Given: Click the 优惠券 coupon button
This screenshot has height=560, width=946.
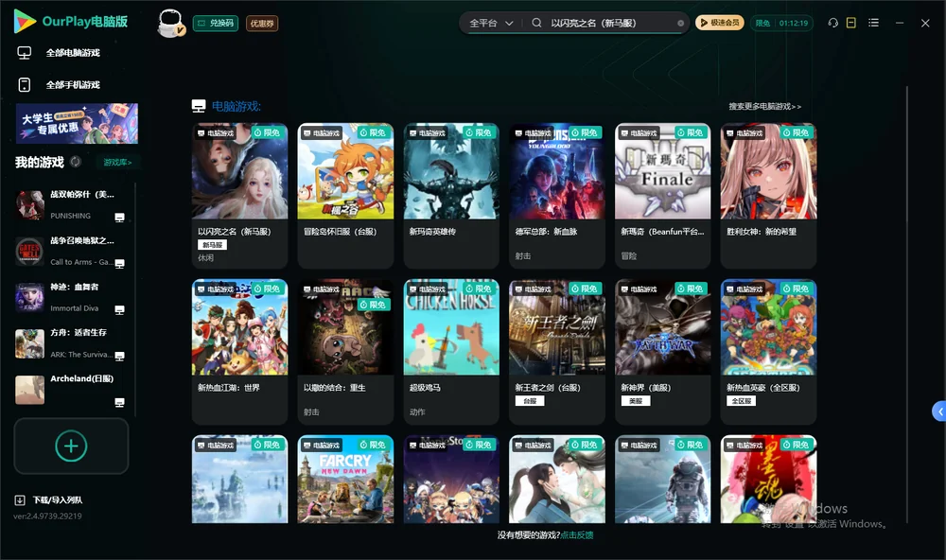Looking at the screenshot, I should (262, 24).
